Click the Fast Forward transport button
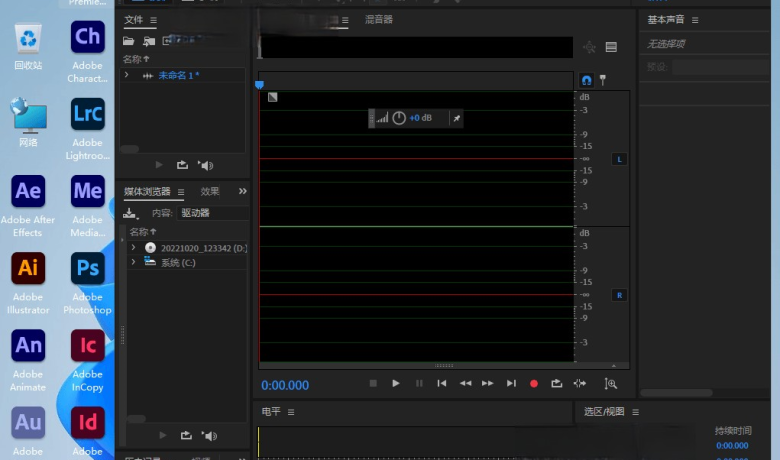Image resolution: width=780 pixels, height=460 pixels. tap(488, 383)
